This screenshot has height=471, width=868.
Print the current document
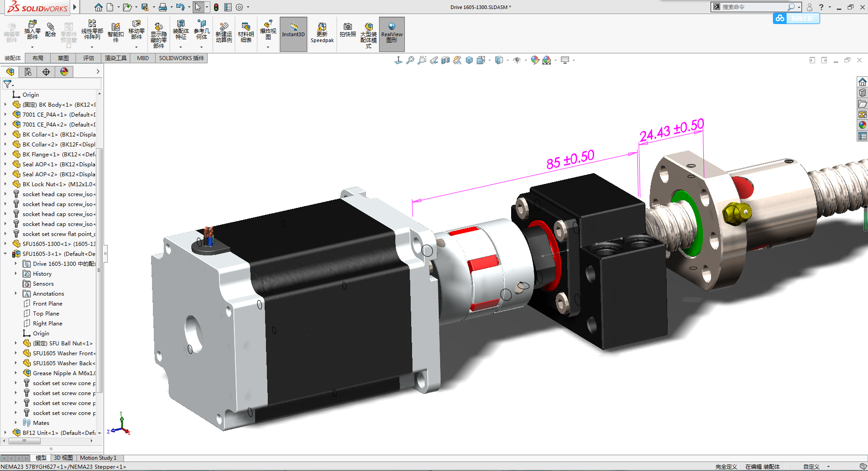(x=163, y=7)
